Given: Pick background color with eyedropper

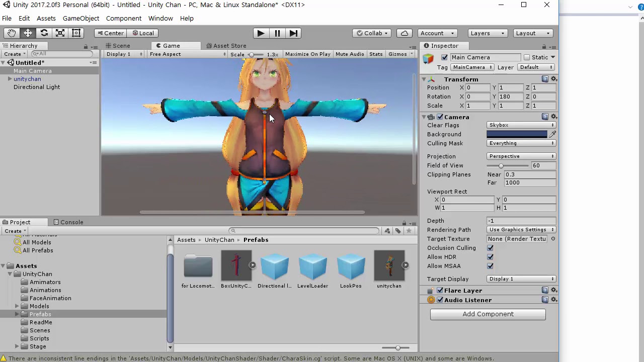Looking at the screenshot, I should click(x=552, y=134).
